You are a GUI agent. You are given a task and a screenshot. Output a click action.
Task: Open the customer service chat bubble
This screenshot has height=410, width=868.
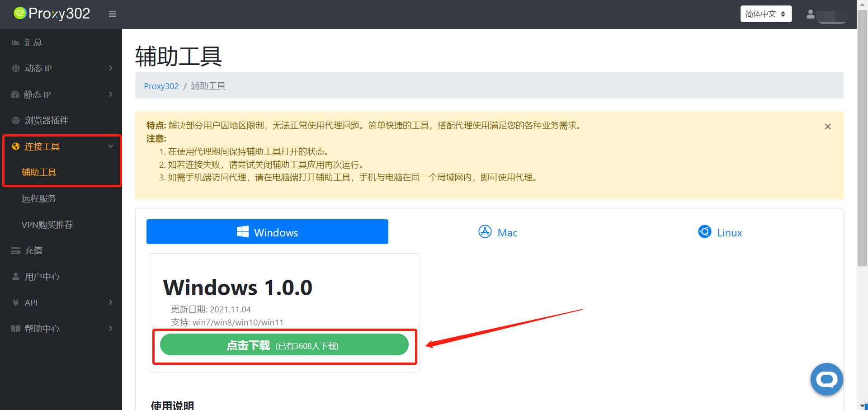click(826, 379)
